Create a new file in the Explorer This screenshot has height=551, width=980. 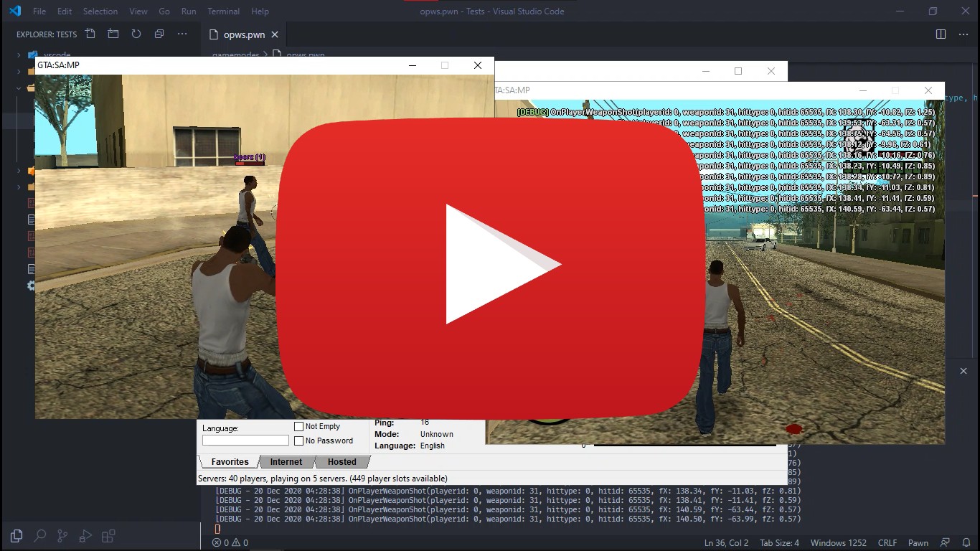click(90, 34)
